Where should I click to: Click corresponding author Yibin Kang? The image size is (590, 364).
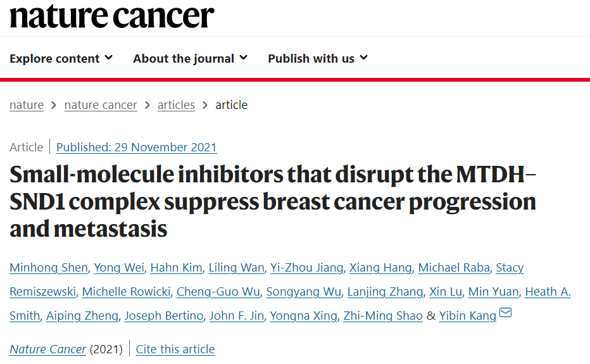[x=468, y=316]
